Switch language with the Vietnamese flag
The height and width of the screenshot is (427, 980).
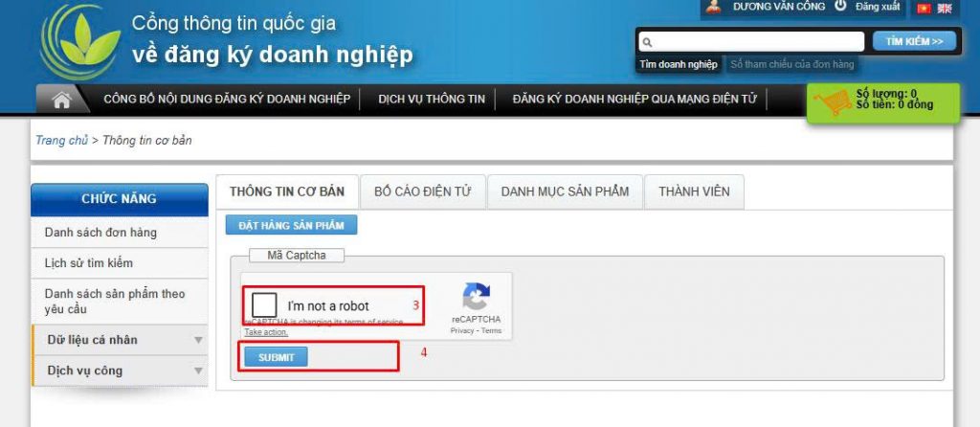[924, 9]
